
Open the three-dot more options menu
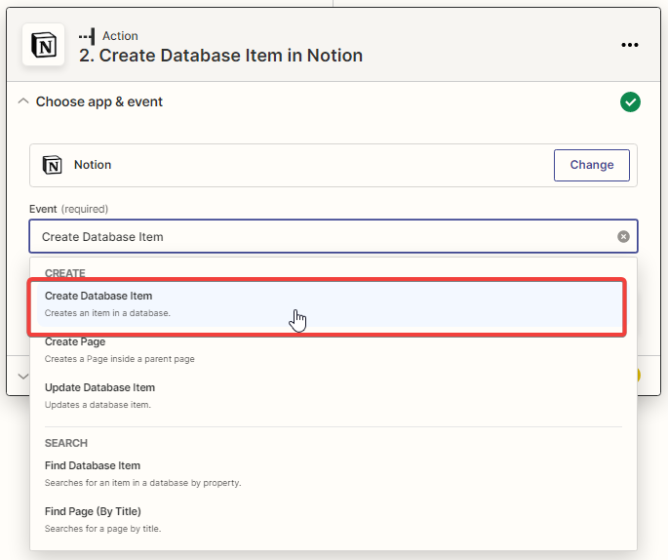point(629,45)
